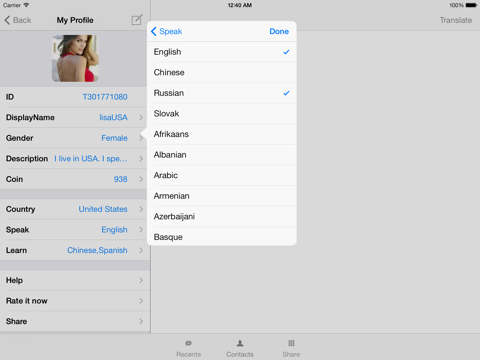This screenshot has height=360, width=480.
Task: Uncheck English in the Speak list
Action: click(222, 52)
